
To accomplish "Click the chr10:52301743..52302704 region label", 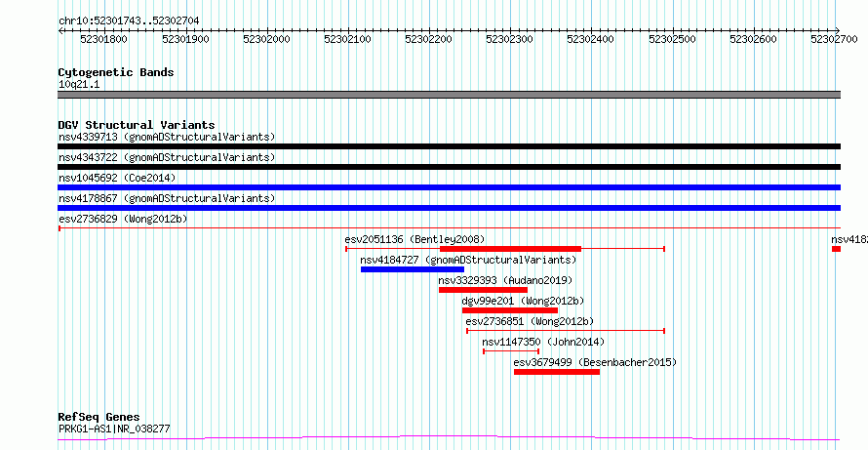I will 129,21.
